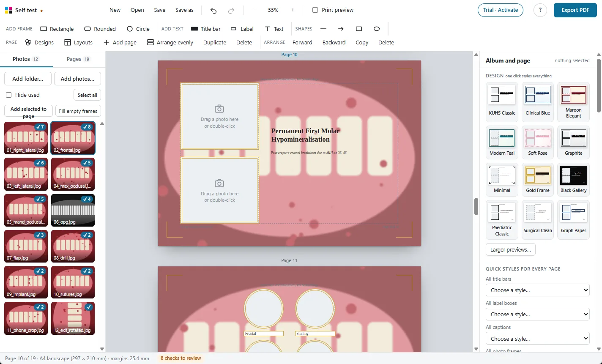The width and height of the screenshot is (602, 364).
Task: Select the arrow shape tool
Action: coord(341,29)
